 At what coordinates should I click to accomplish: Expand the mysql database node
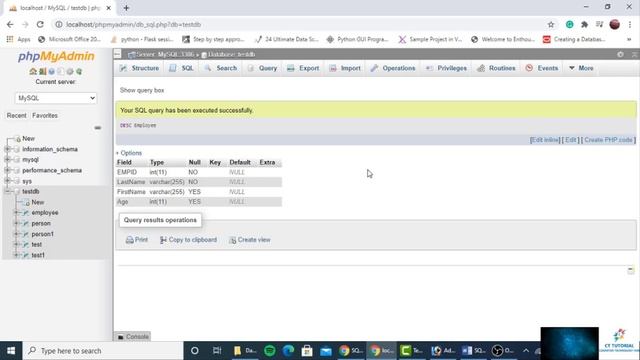click(x=7, y=160)
